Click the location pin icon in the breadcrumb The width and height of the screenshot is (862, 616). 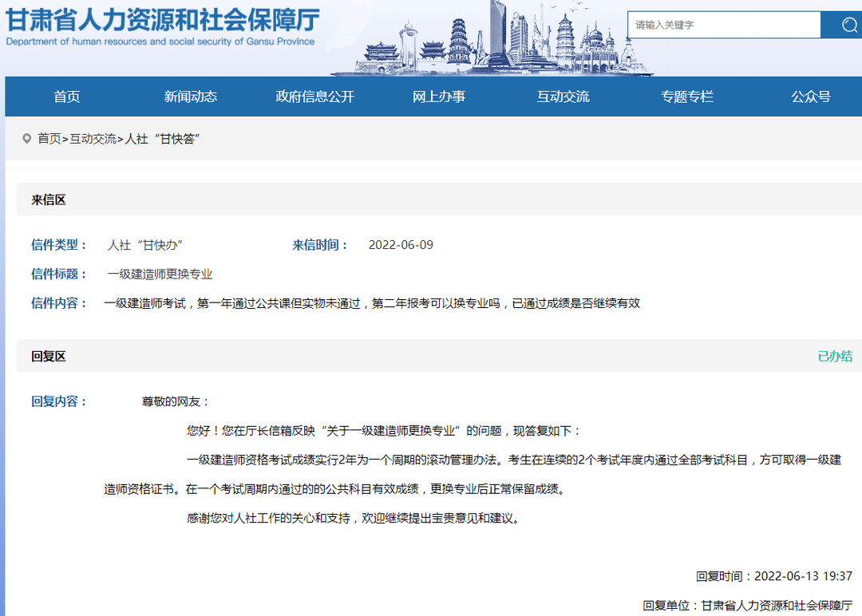pyautogui.click(x=28, y=137)
